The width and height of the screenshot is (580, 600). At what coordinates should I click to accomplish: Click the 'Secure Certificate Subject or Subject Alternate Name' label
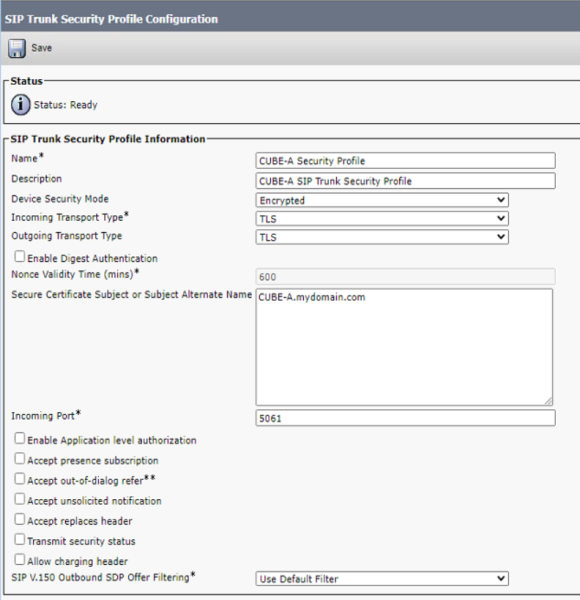(132, 294)
